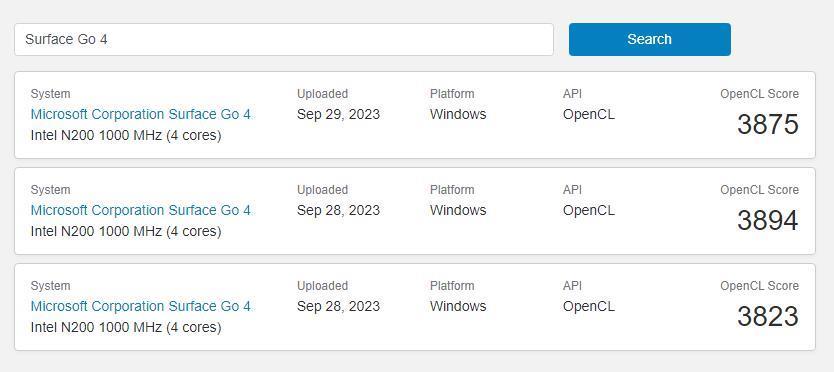
Task: Click the System label in the 3823 result
Action: (50, 286)
